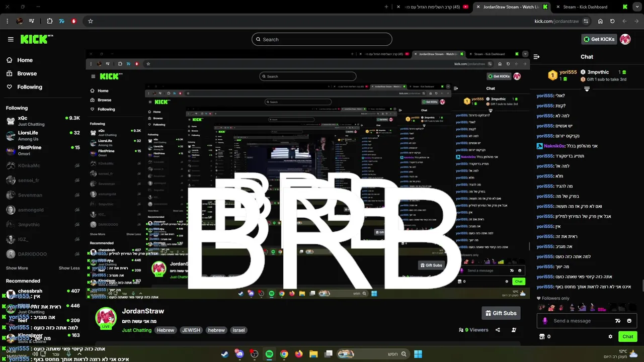
Task: Open browser extensions puzzle icon
Action: click(50, 21)
